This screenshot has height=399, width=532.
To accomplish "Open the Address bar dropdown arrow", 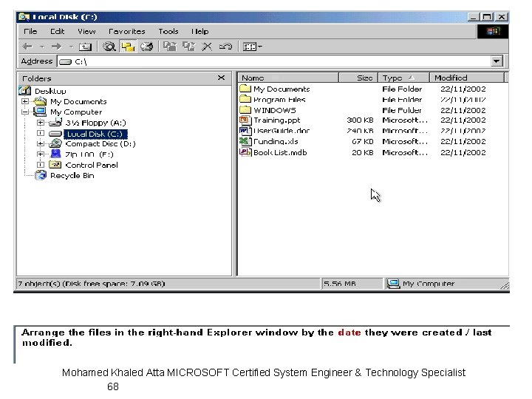I will pos(497,61).
